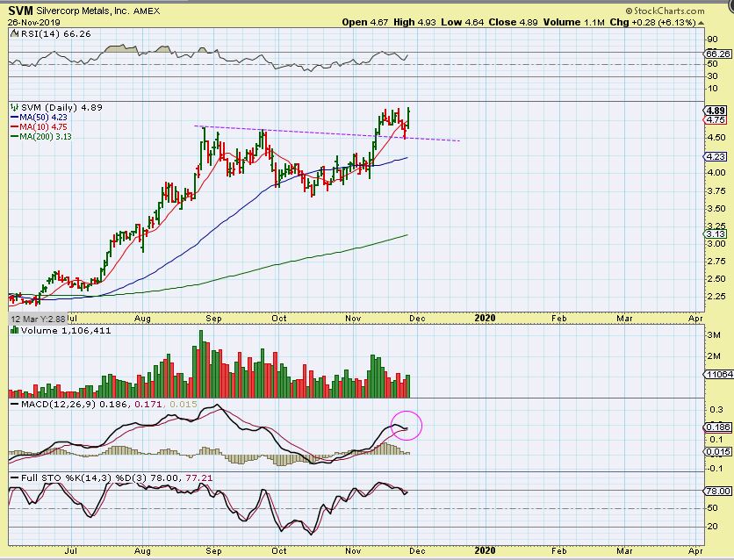Click the 0.3 level on MACD axis
The image size is (734, 560).
pos(716,409)
